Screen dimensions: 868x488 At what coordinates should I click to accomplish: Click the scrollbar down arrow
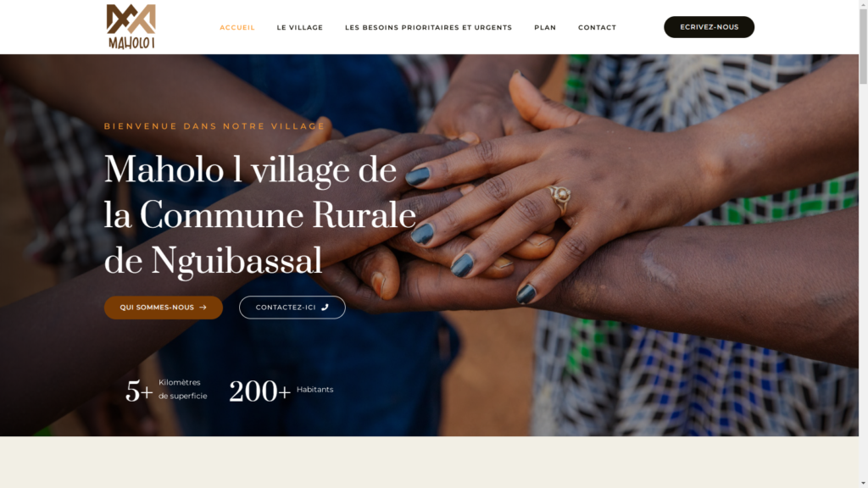tap(863, 483)
